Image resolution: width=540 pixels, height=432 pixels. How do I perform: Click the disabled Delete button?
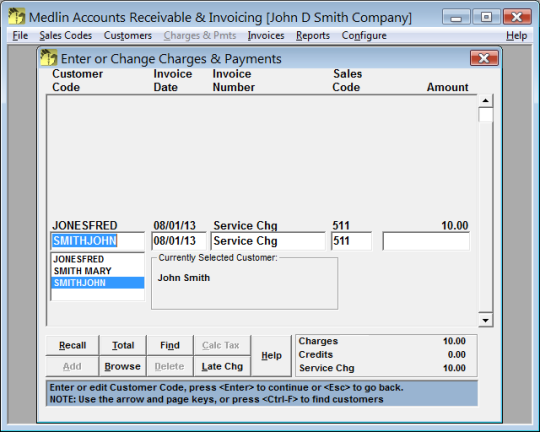[169, 366]
